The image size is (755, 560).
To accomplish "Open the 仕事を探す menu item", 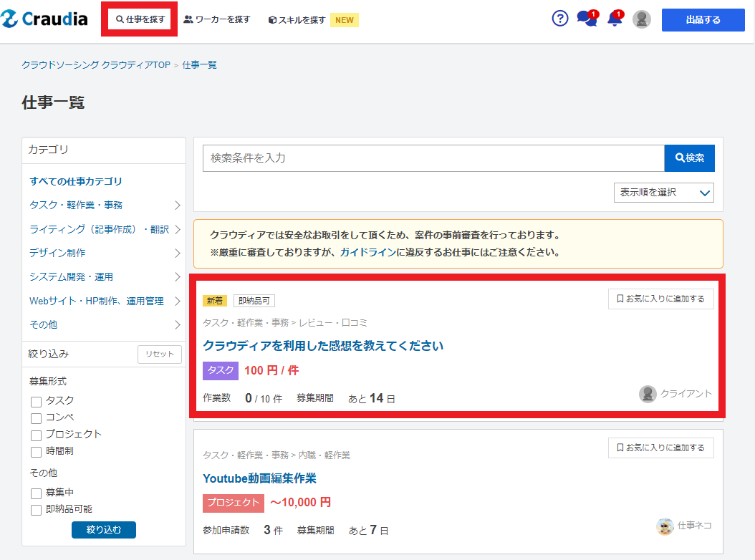I will point(142,19).
